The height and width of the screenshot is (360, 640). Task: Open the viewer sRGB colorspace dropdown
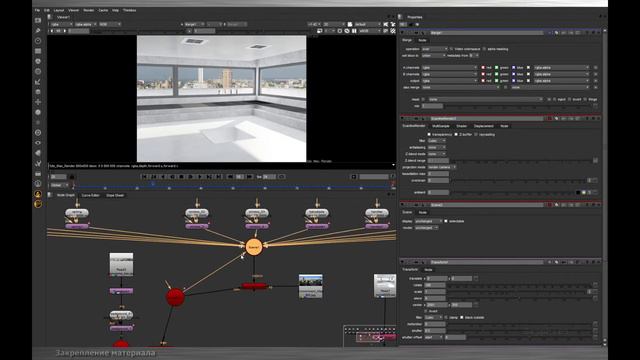[371, 31]
